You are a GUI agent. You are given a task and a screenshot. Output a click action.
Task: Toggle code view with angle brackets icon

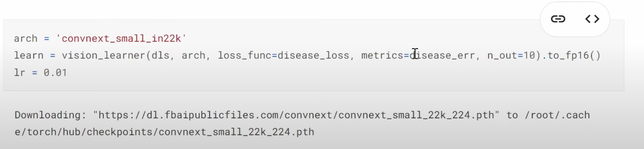tap(592, 19)
